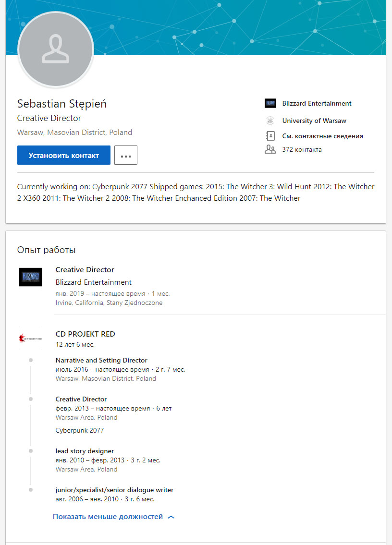Image resolution: width=392 pixels, height=545 pixels.
Task: Select the CD Projekt Creative Director position
Action: tap(81, 400)
